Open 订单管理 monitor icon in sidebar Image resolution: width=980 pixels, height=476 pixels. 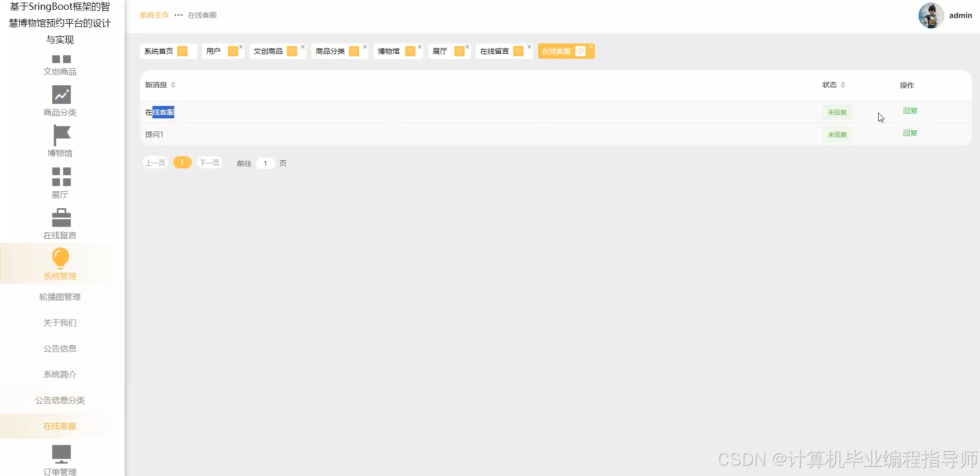pos(62,454)
